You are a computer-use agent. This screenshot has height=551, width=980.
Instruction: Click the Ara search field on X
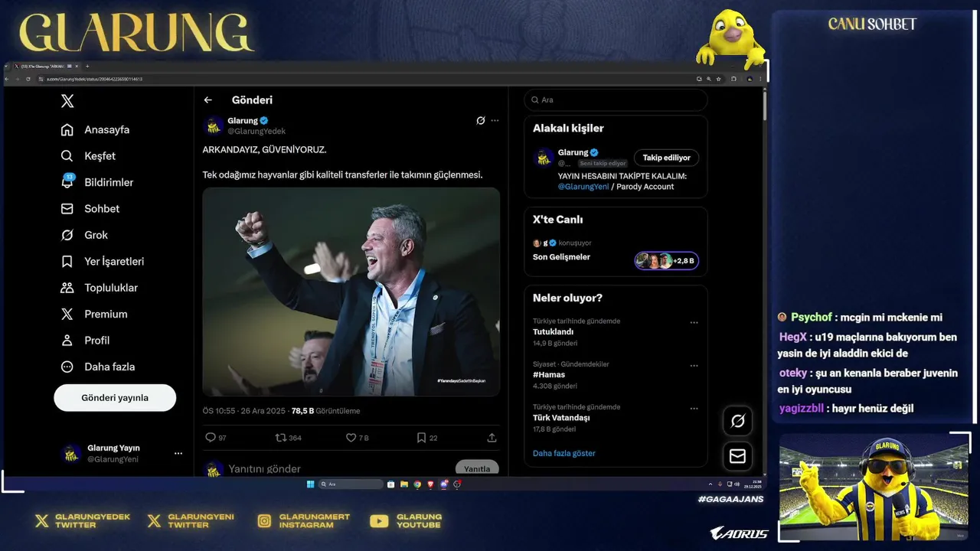tap(616, 100)
